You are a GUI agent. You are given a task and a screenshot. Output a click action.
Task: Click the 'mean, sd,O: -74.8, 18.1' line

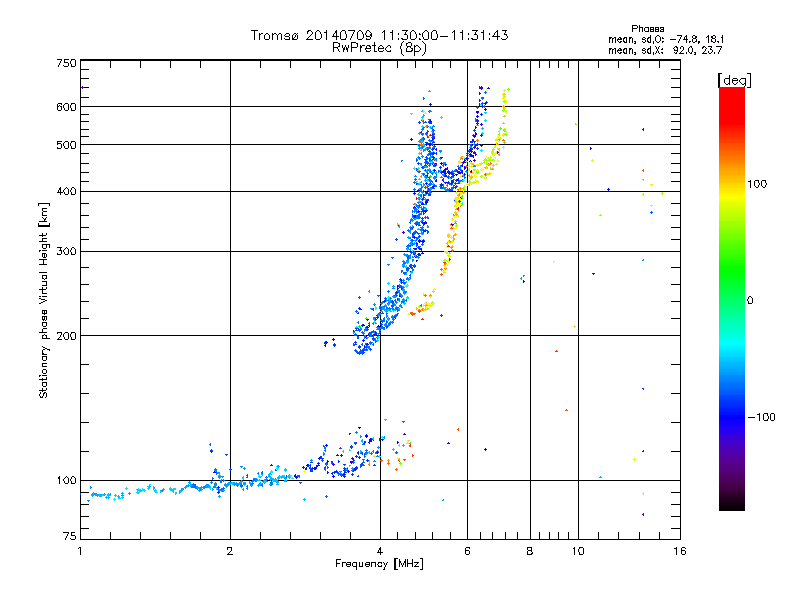point(666,39)
